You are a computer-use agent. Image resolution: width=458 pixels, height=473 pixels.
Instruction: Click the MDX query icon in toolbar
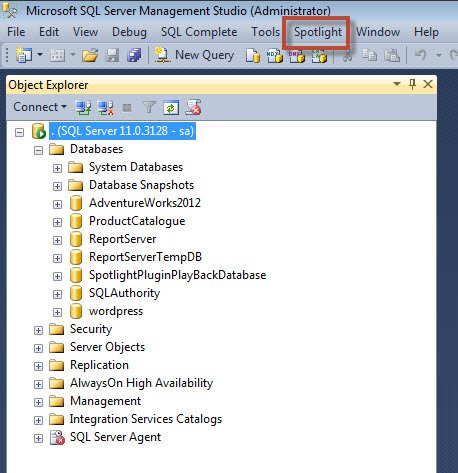point(275,56)
